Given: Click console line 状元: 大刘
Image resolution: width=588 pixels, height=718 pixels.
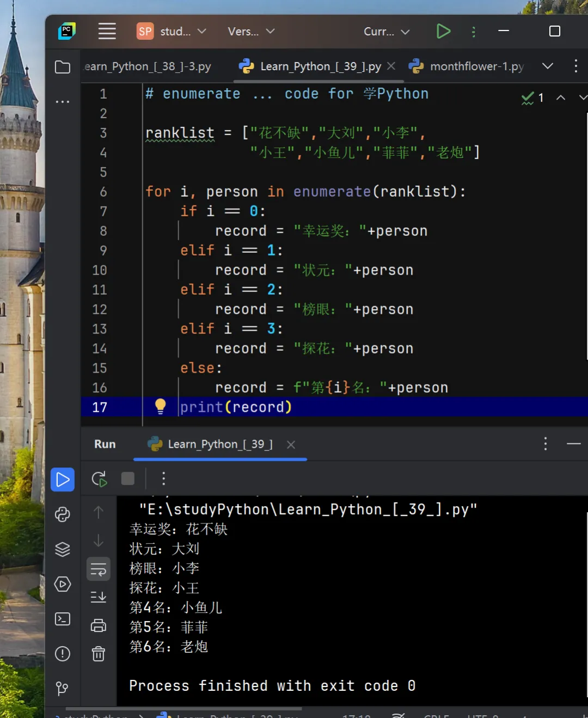Looking at the screenshot, I should point(164,549).
